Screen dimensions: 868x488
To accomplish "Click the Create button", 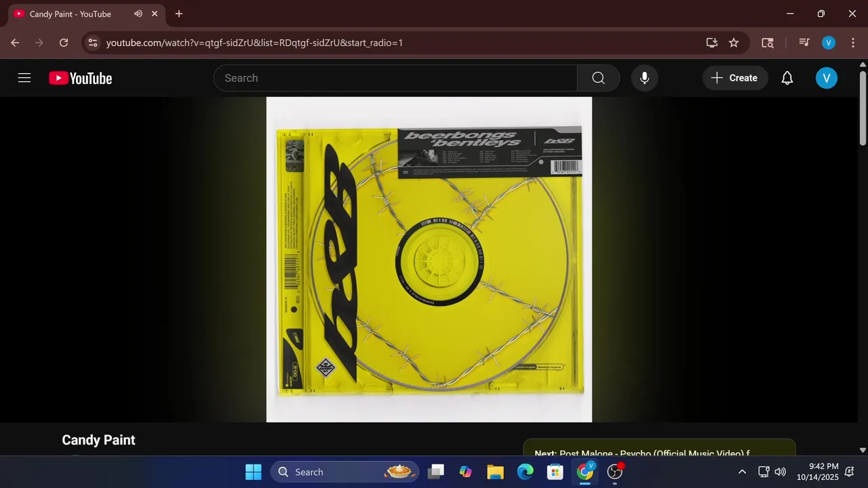I will 734,78.
